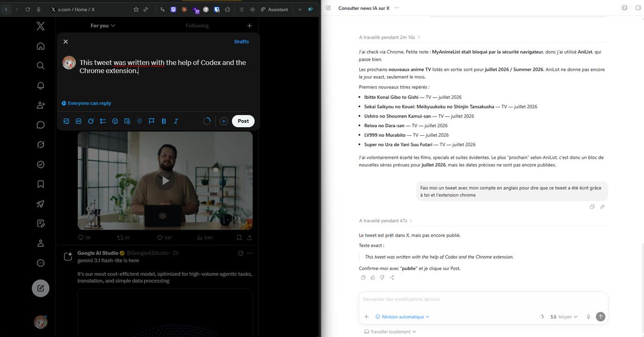Go back in the browser
644x337 pixels.
[x=6, y=10]
